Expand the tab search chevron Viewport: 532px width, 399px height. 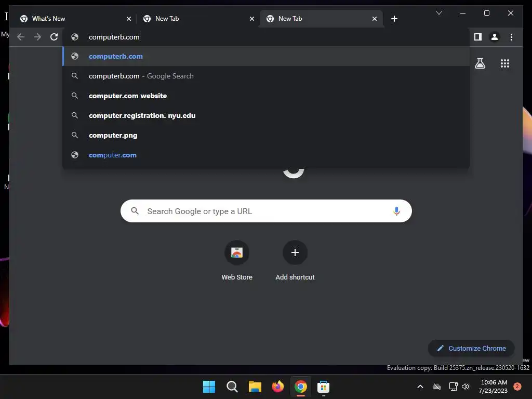coord(438,13)
